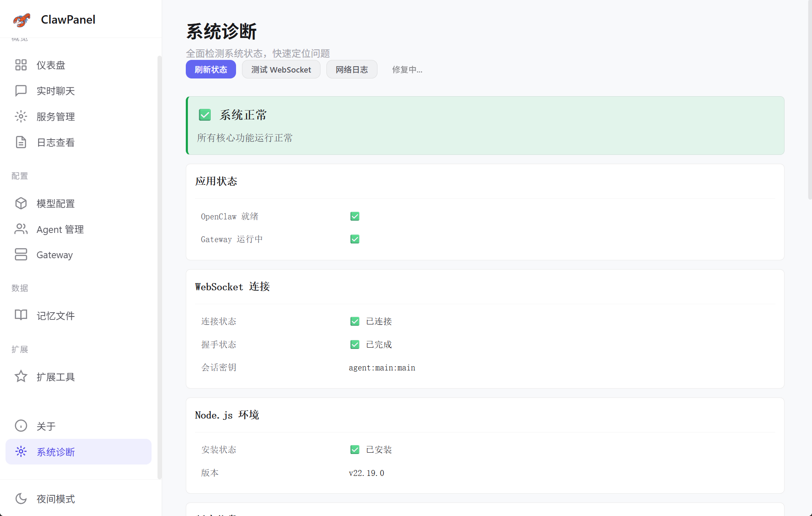Click the 扩展工具 extensions star icon
Screen dimensions: 812x516
tap(21, 376)
